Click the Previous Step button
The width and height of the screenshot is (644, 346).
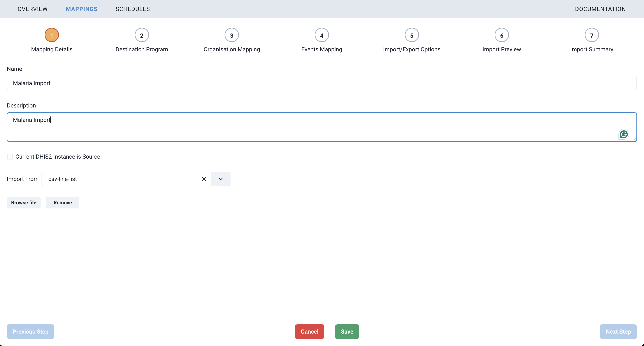pyautogui.click(x=31, y=331)
